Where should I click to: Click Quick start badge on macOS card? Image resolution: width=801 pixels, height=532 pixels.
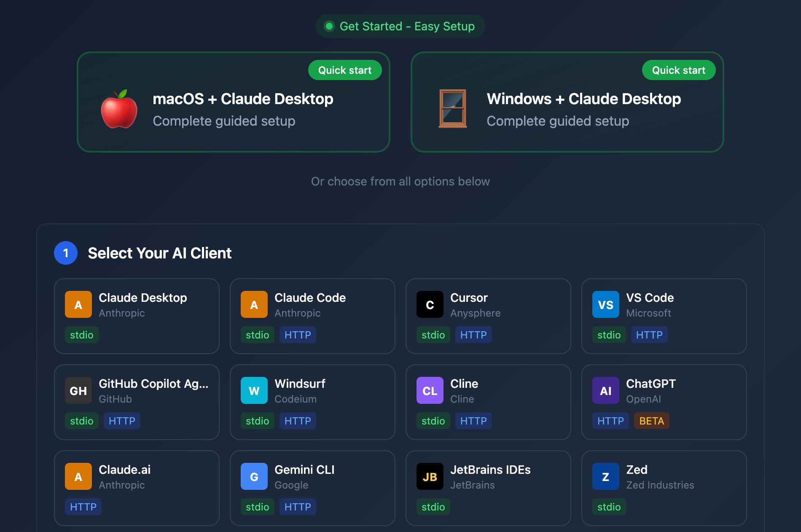point(344,70)
